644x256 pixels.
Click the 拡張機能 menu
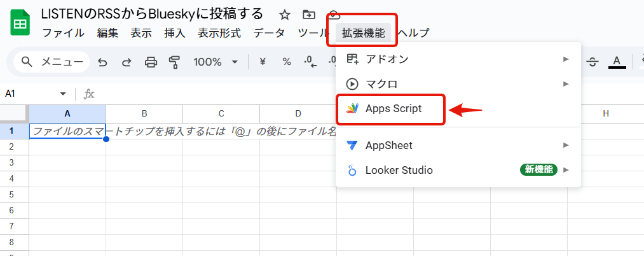[363, 33]
